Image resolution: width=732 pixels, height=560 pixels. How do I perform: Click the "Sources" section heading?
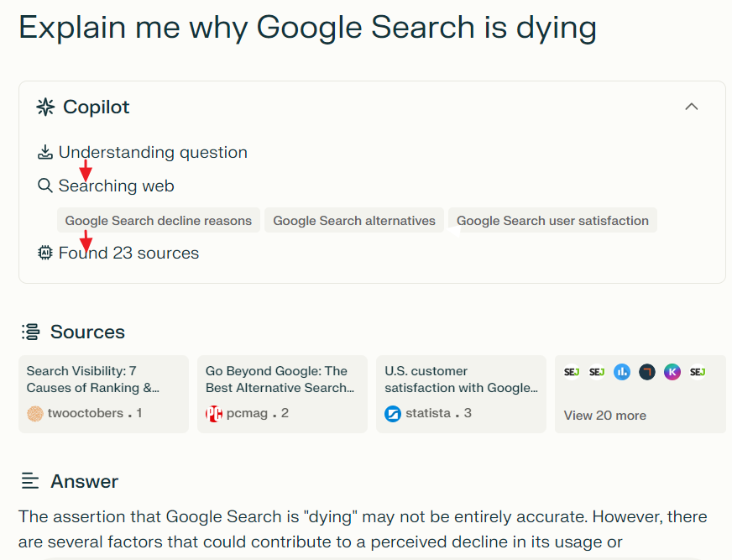pyautogui.click(x=88, y=332)
